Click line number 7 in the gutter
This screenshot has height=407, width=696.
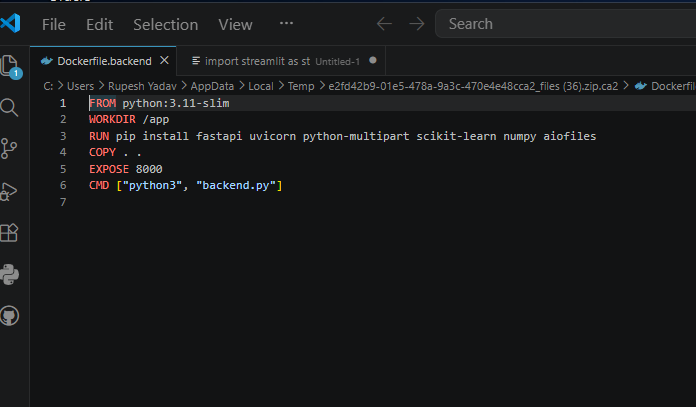(x=63, y=202)
